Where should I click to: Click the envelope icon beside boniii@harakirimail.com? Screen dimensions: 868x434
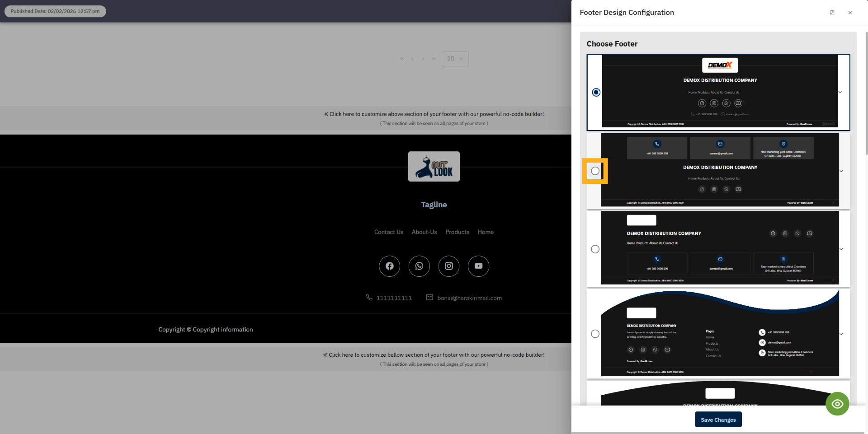pyautogui.click(x=429, y=297)
